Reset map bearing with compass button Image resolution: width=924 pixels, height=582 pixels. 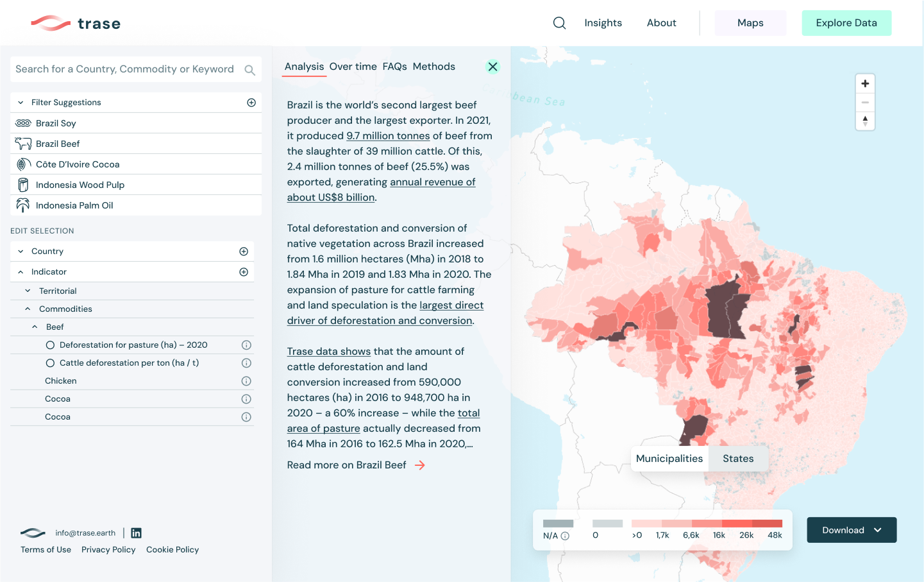point(865,121)
